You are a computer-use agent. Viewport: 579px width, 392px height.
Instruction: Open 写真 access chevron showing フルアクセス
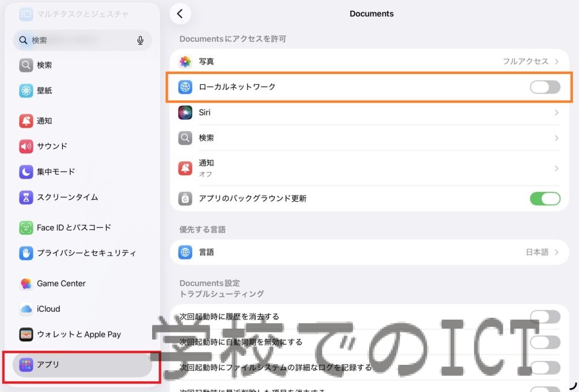pyautogui.click(x=556, y=62)
